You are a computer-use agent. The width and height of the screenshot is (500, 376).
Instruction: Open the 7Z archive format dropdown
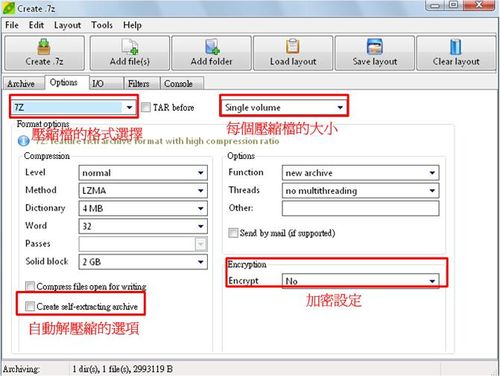pos(74,107)
